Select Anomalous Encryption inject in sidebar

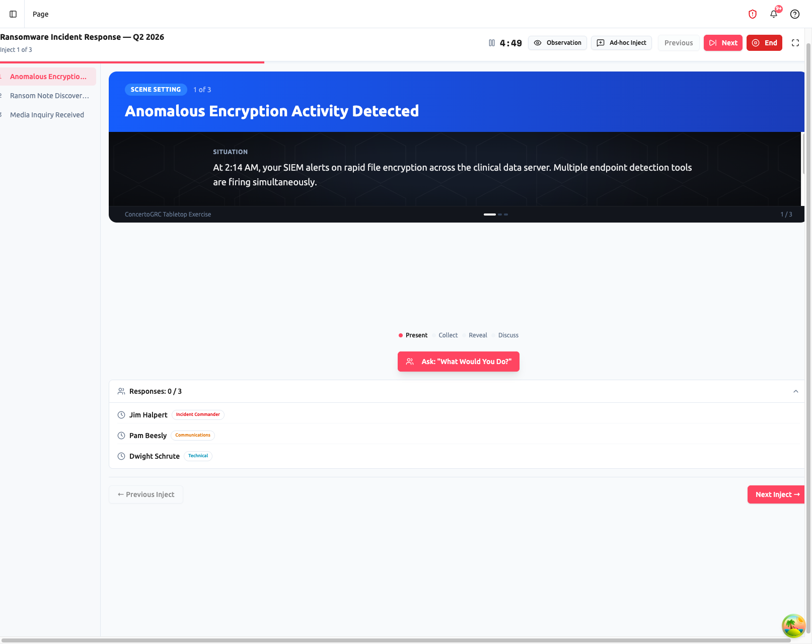pos(48,77)
